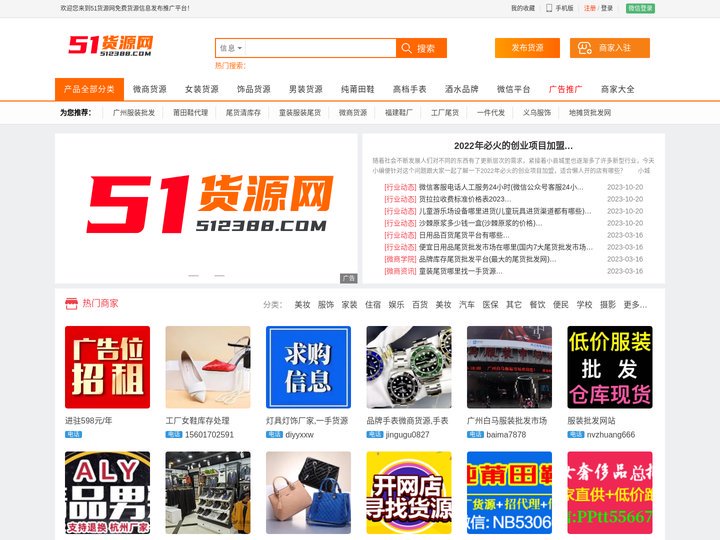Open 广告位招租 merchant thumbnail
Image resolution: width=720 pixels, height=540 pixels.
(x=107, y=367)
